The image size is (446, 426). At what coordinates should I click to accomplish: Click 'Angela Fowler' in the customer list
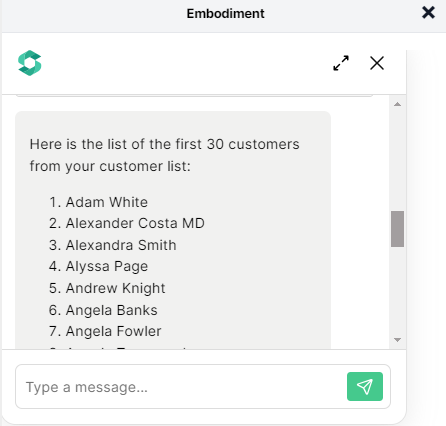(113, 331)
